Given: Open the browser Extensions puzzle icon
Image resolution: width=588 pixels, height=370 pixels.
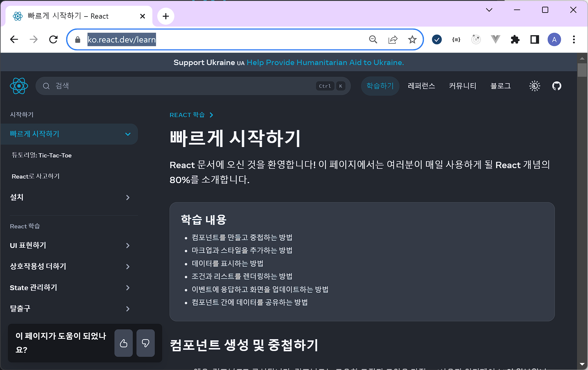Looking at the screenshot, I should 515,39.
